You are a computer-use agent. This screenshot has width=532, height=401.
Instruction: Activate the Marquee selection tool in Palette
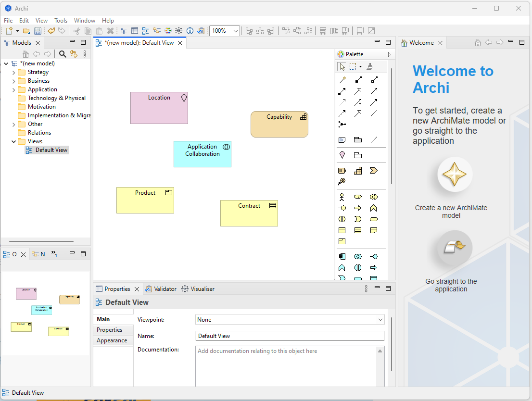click(x=353, y=66)
